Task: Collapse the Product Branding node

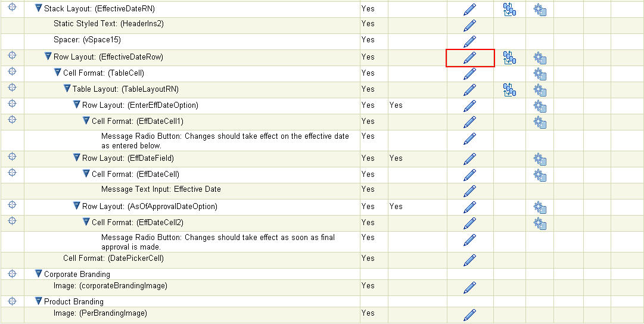Action: tap(39, 301)
